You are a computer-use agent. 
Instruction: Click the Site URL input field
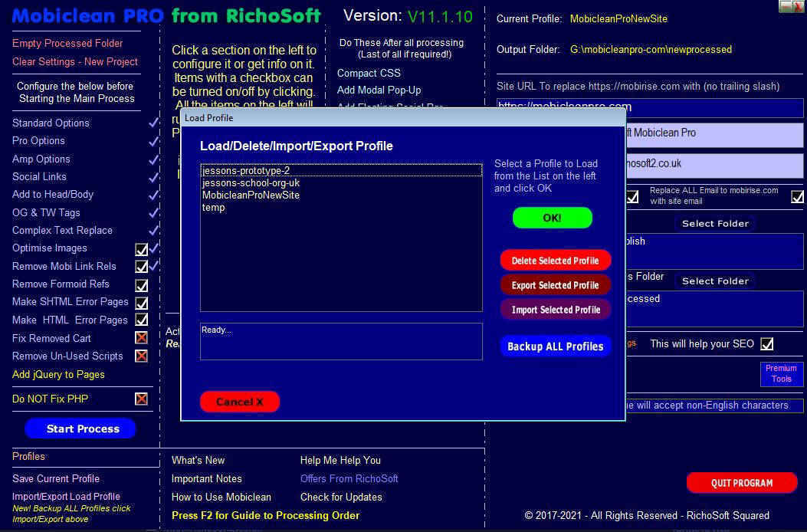point(650,107)
